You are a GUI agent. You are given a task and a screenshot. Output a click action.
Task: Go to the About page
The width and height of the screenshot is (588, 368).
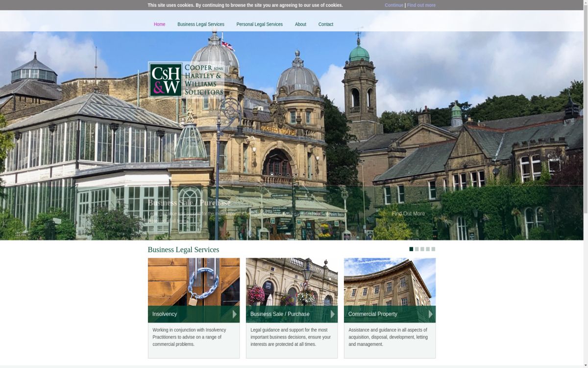300,24
